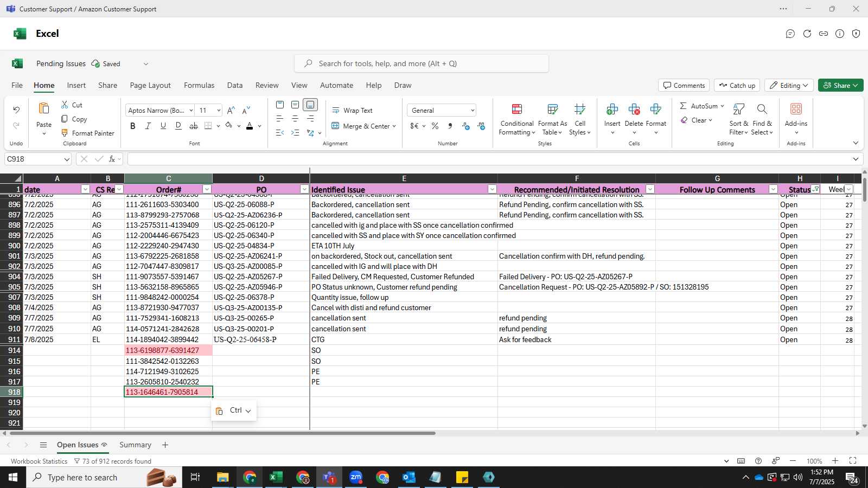Viewport: 868px width, 488px height.
Task: Click the Insert cells icon
Action: (612, 110)
